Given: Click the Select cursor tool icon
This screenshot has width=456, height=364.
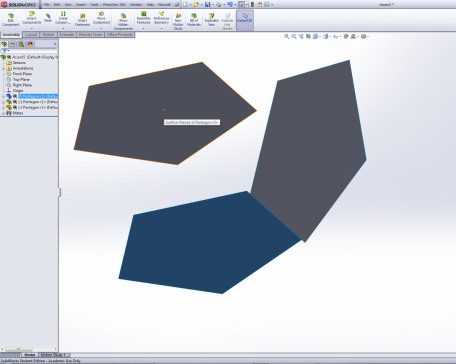Looking at the screenshot, I should 241,4.
